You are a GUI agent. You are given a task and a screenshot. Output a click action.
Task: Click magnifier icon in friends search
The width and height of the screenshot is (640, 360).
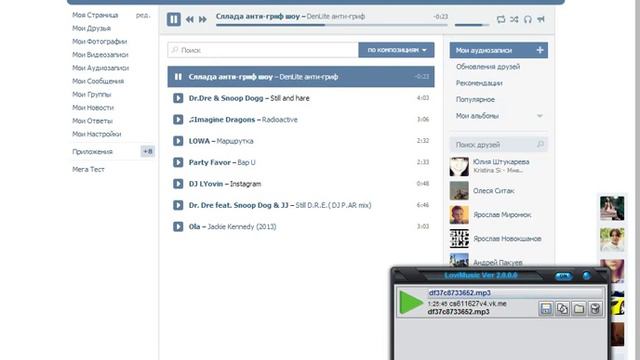click(x=540, y=144)
